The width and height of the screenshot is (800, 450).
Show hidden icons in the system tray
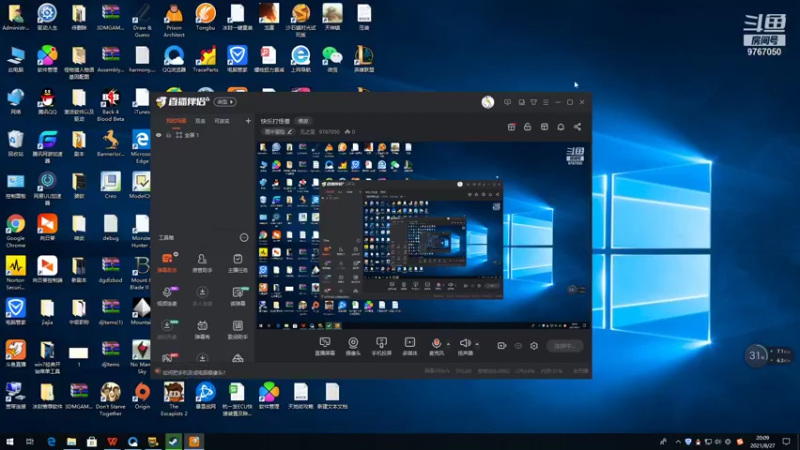(x=678, y=442)
